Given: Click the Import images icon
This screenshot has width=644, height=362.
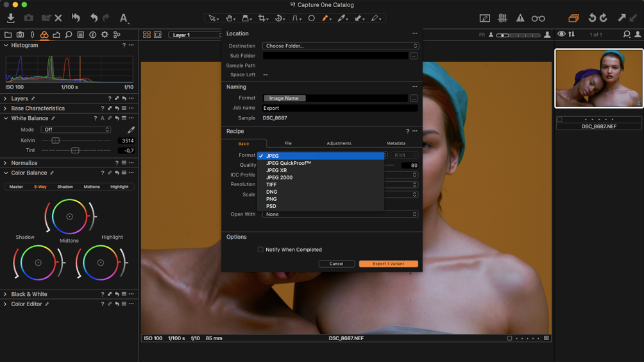Looking at the screenshot, I should pos(11,18).
